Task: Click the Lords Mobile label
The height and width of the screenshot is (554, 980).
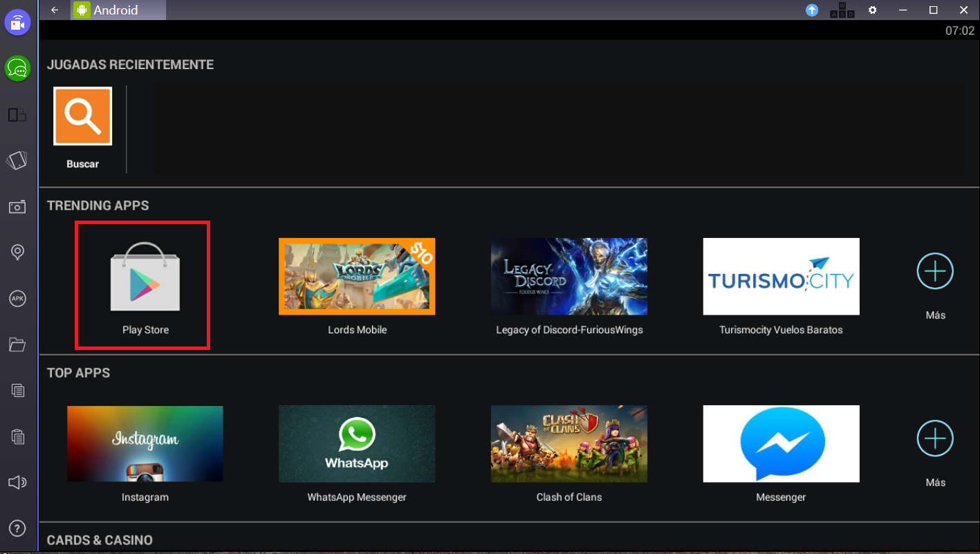Action: point(357,330)
